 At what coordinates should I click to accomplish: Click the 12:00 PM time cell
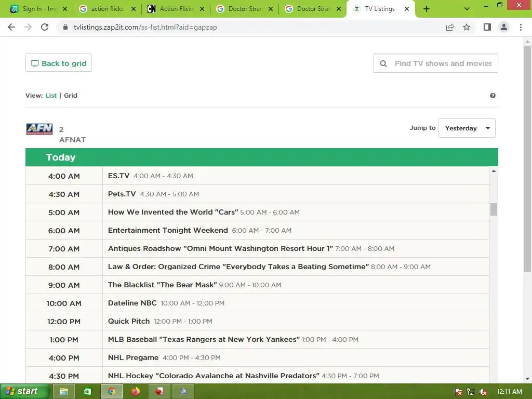[64, 322]
